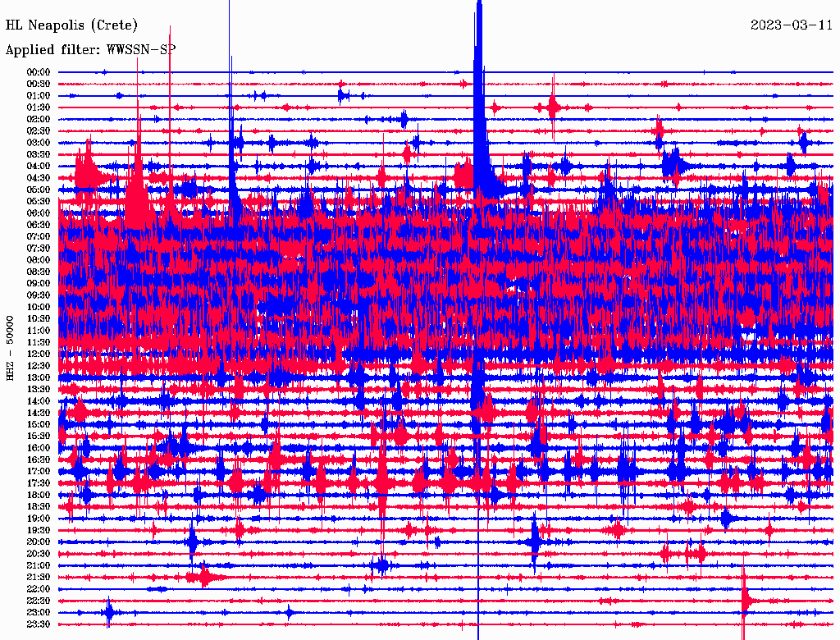Click the 17:00 time label
The width and height of the screenshot is (840, 640).
(x=39, y=471)
